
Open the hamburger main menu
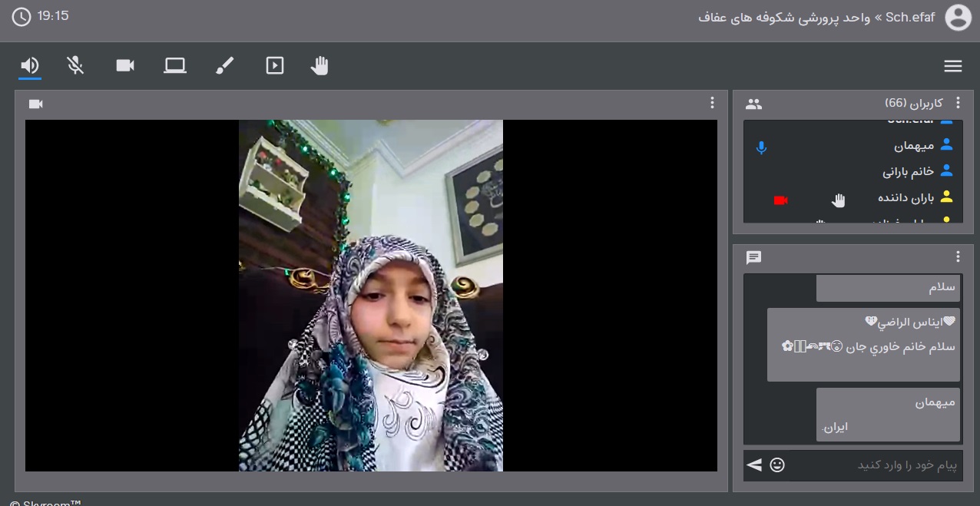pyautogui.click(x=953, y=67)
